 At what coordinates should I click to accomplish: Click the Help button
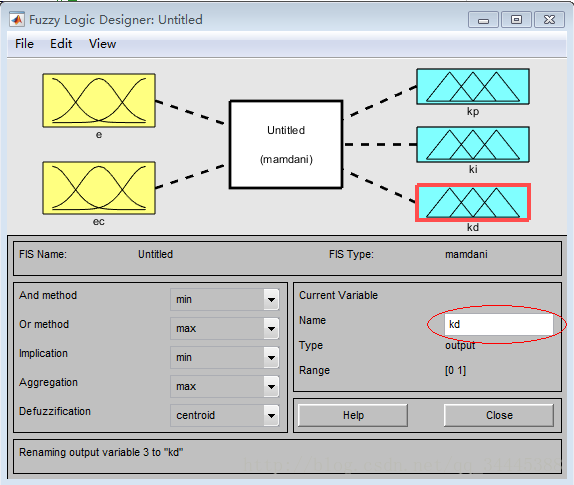click(x=353, y=415)
